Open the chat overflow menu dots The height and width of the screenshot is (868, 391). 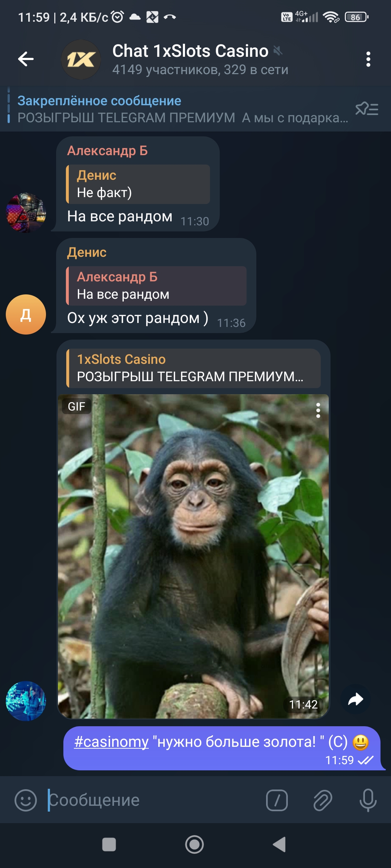click(x=368, y=59)
